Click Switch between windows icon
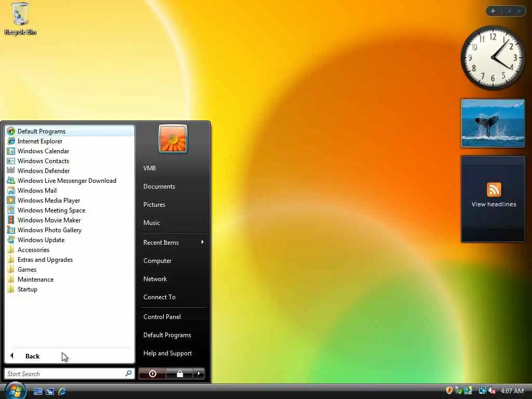This screenshot has width=532, height=399. [x=50, y=391]
